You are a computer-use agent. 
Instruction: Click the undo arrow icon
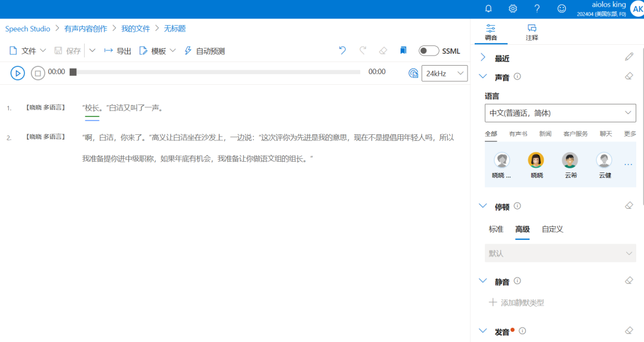[342, 51]
